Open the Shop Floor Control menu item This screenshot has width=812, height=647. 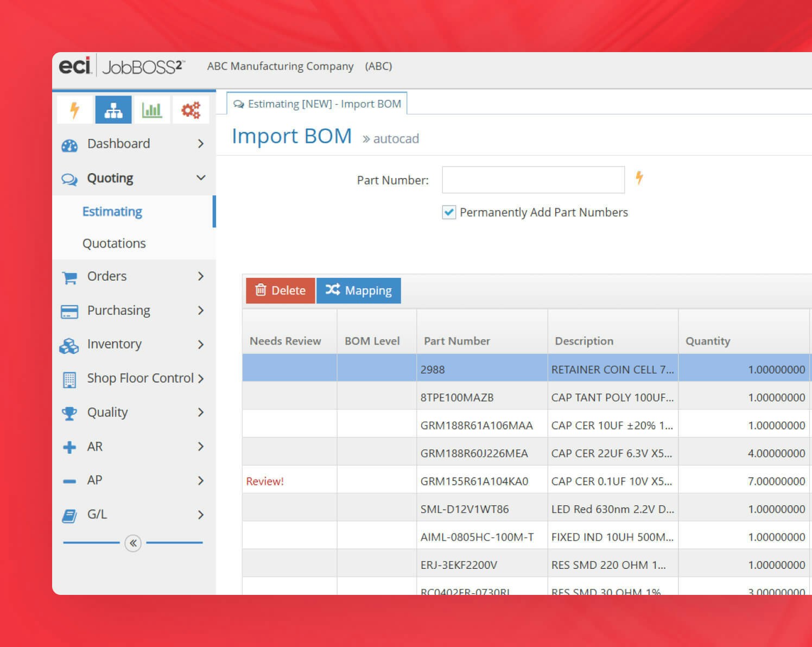point(140,378)
